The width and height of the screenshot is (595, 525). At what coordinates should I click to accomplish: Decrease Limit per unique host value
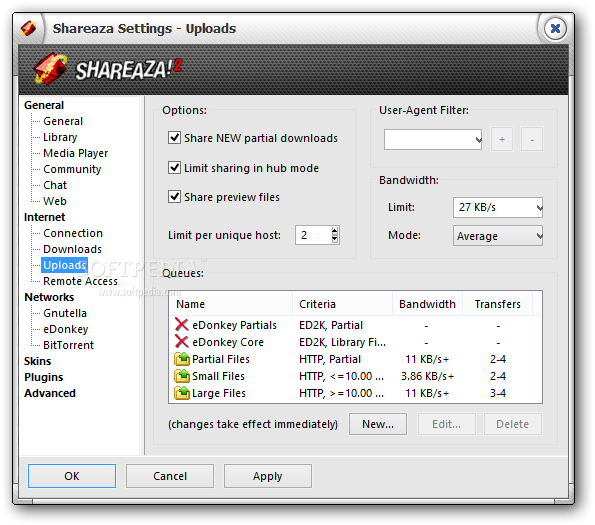point(334,239)
